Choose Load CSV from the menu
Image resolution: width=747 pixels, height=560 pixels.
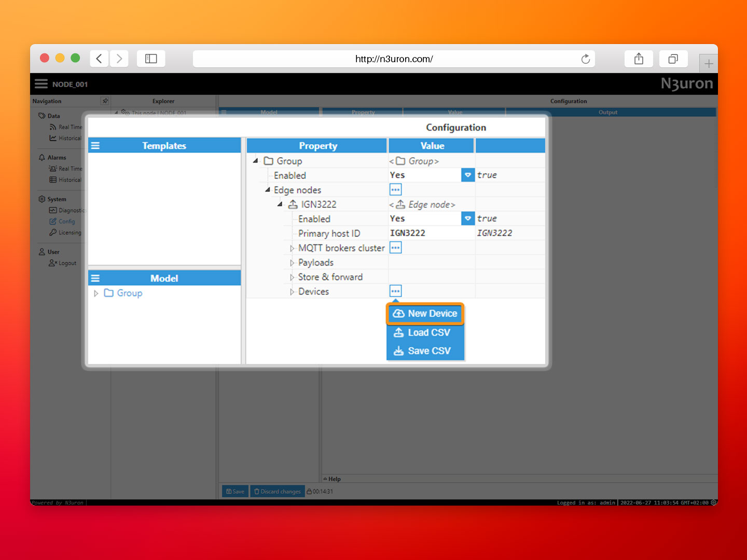pos(425,332)
